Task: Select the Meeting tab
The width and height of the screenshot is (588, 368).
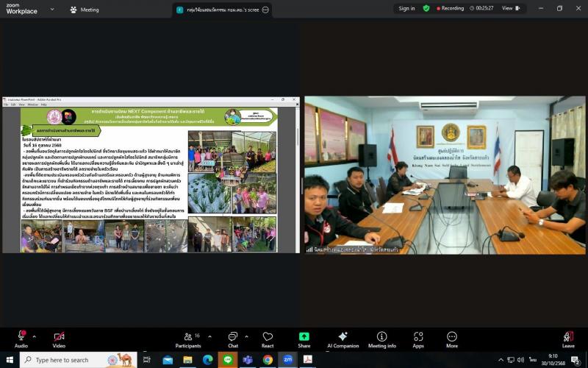Action: pyautogui.click(x=85, y=10)
